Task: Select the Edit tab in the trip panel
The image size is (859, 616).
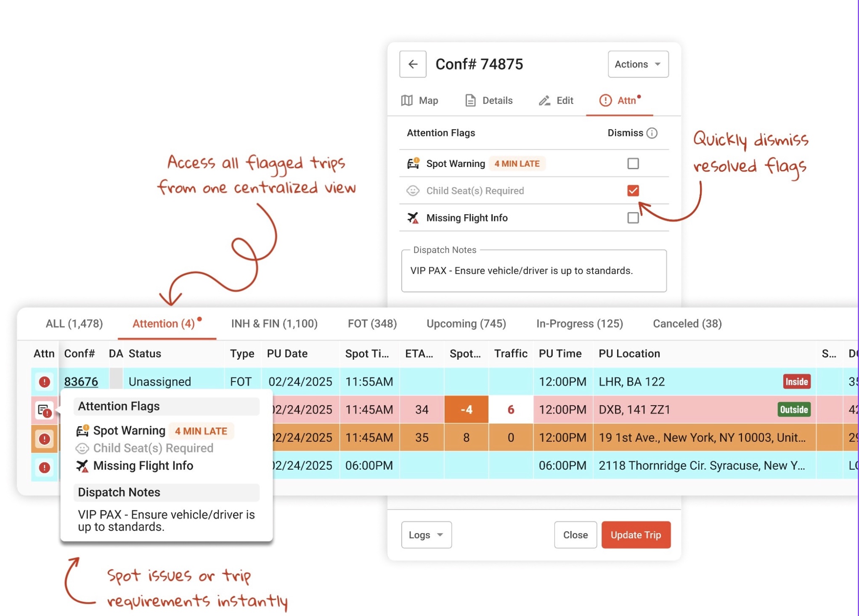Action: (x=556, y=100)
